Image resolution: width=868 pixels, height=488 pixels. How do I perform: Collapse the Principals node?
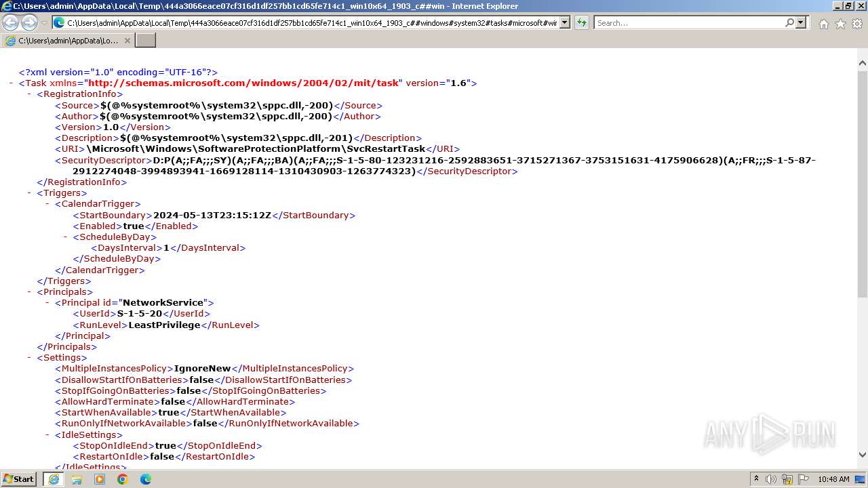pos(30,292)
